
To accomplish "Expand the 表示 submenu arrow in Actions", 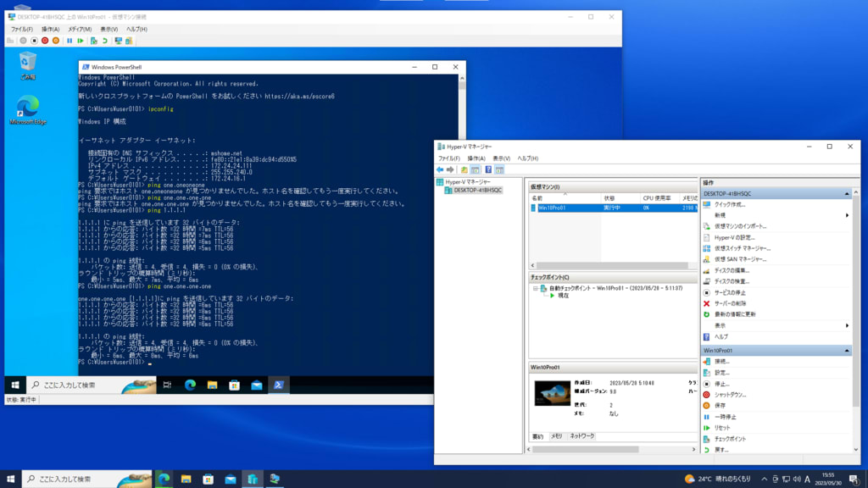I will (847, 325).
